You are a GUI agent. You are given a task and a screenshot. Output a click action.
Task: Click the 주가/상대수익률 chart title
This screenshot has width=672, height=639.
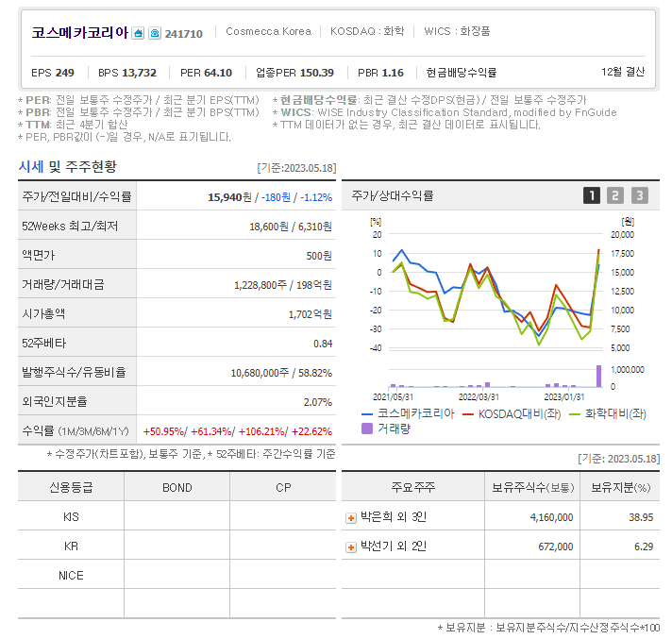point(392,195)
